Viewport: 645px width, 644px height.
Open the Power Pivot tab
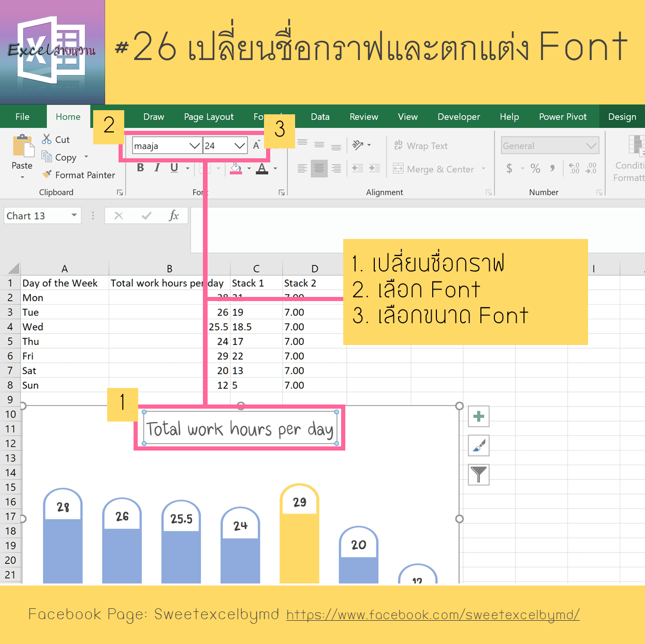563,116
